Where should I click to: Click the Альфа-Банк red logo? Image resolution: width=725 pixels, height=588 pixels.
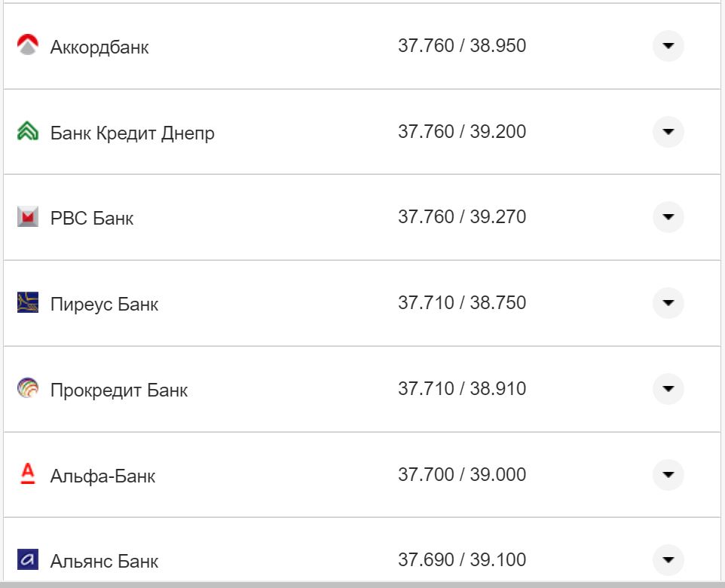[27, 474]
